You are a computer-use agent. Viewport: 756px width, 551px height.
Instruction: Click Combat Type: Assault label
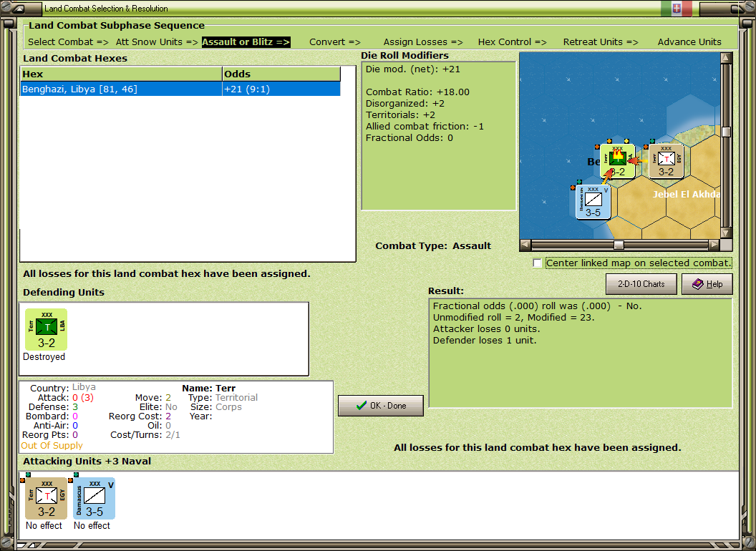(433, 246)
